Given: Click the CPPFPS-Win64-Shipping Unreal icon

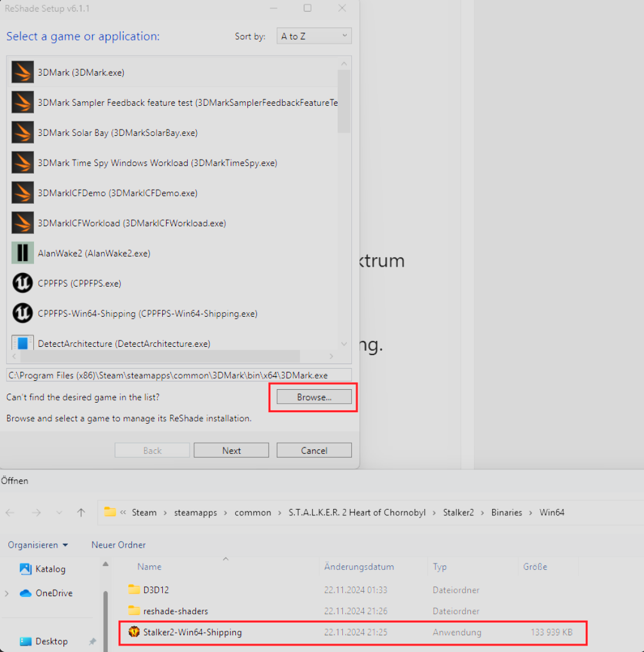Looking at the screenshot, I should (22, 313).
